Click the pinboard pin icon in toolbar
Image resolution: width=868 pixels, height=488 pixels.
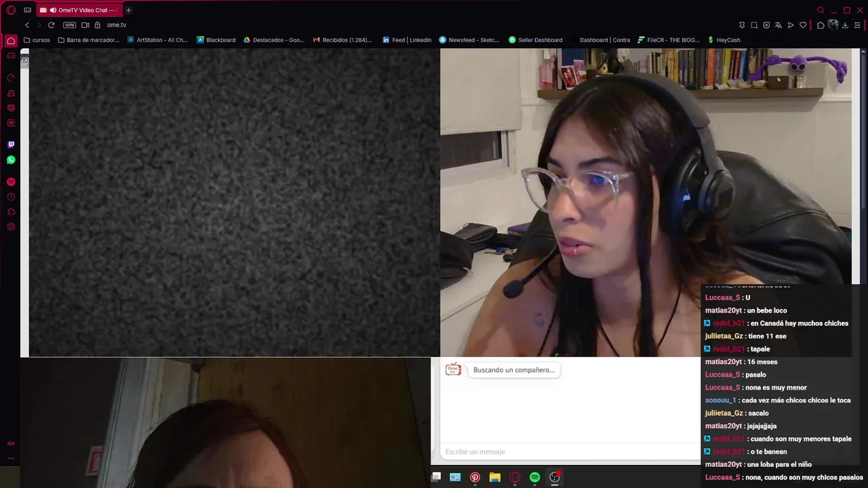click(742, 25)
